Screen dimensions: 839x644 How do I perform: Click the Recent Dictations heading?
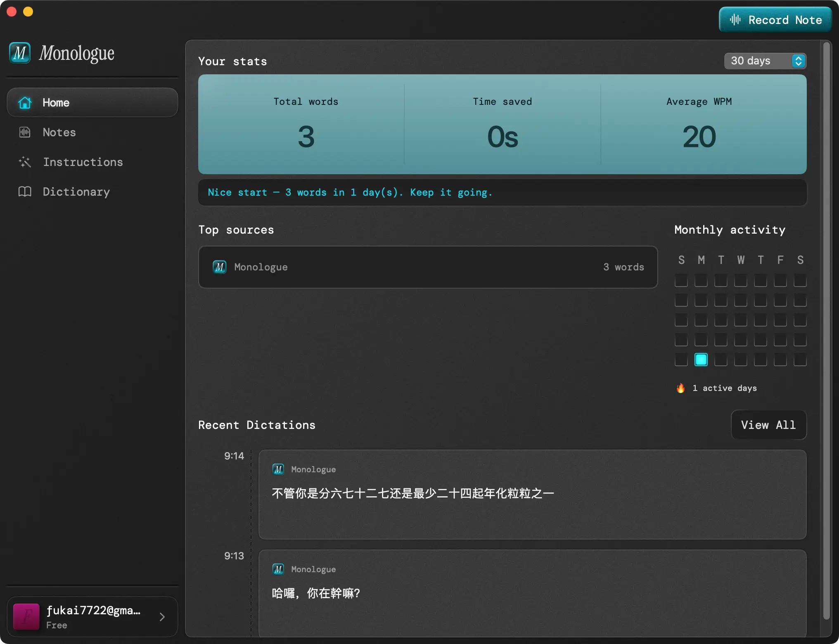pos(257,425)
